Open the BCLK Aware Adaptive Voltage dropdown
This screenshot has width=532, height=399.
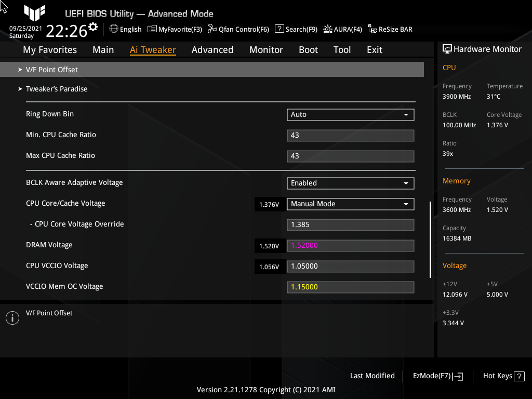[351, 183]
